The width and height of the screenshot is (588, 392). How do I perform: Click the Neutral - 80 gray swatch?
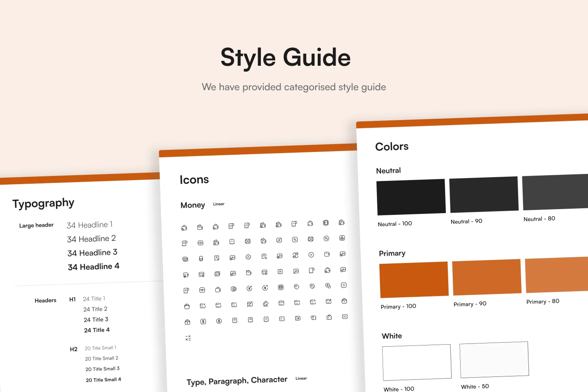(555, 192)
